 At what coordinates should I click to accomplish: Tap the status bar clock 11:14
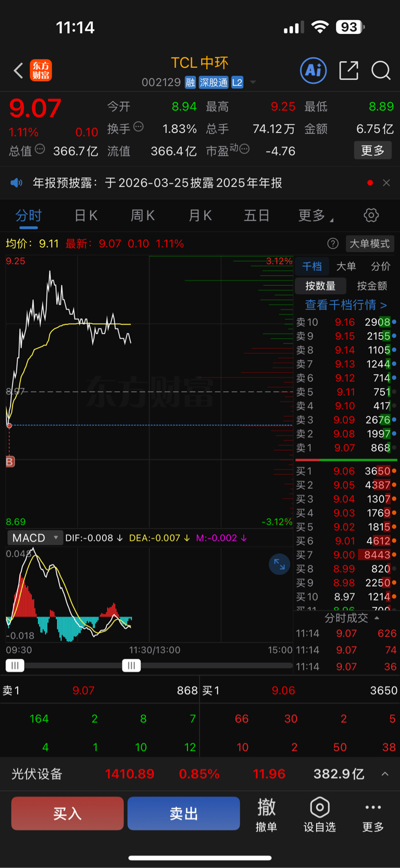tap(75, 27)
